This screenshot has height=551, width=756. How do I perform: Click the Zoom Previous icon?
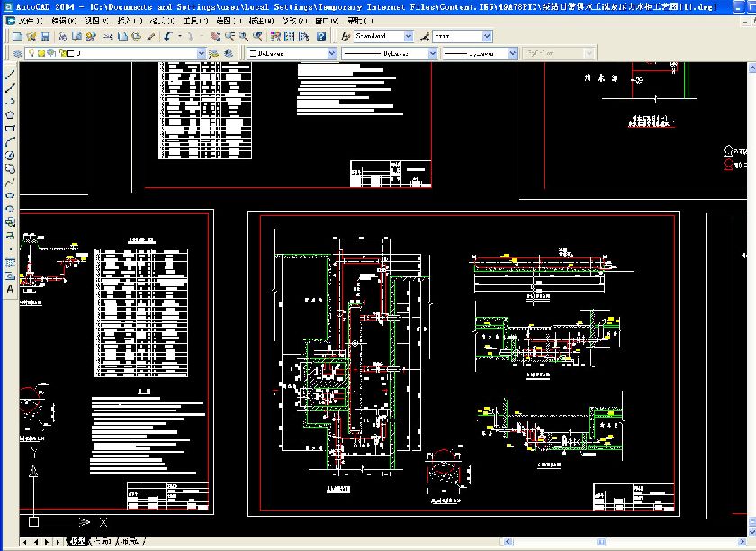click(x=257, y=36)
